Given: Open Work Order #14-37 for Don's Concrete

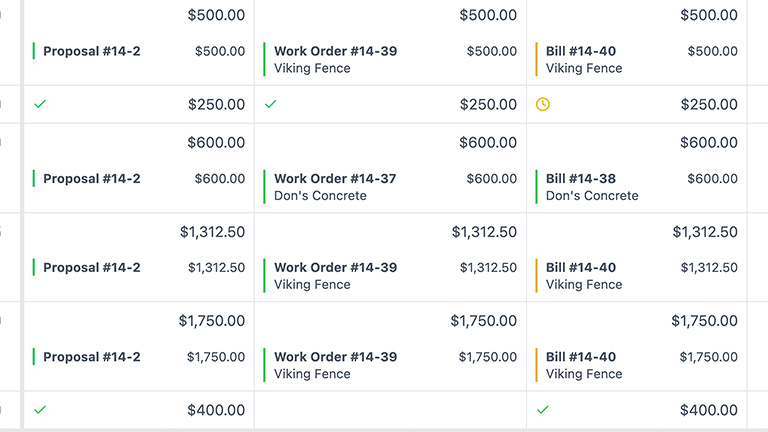Looking at the screenshot, I should pyautogui.click(x=335, y=179).
